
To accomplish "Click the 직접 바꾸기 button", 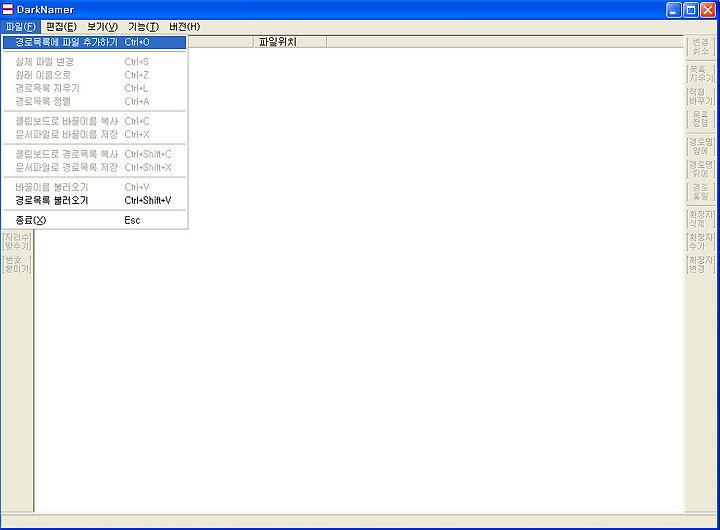I will coord(700,96).
